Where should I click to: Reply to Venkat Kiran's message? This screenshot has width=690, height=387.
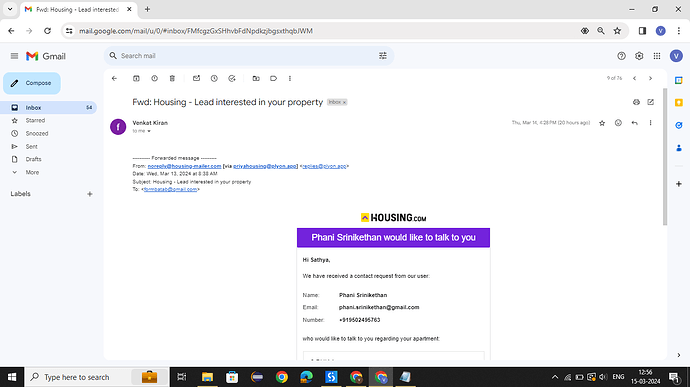(634, 123)
